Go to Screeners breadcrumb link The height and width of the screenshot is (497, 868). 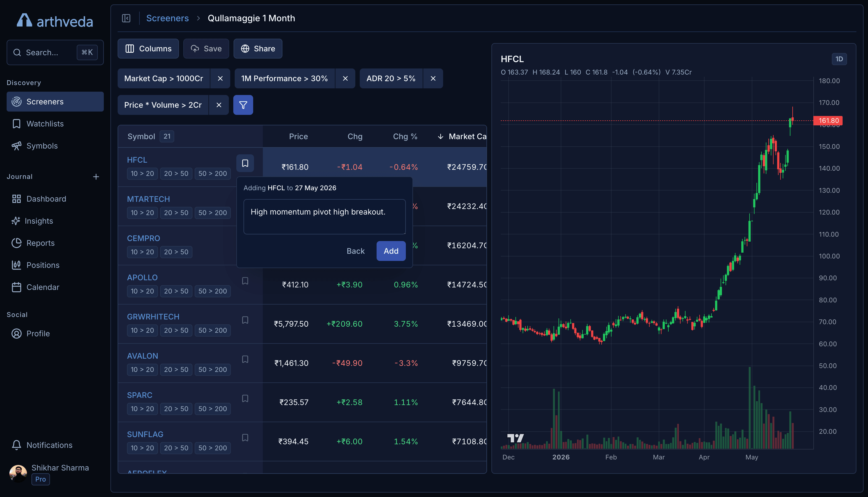coord(167,18)
